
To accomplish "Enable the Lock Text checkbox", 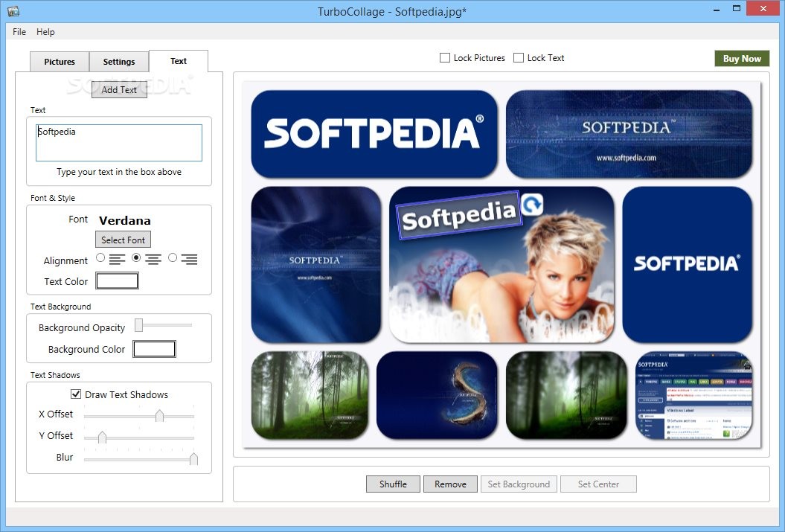I will pyautogui.click(x=519, y=57).
